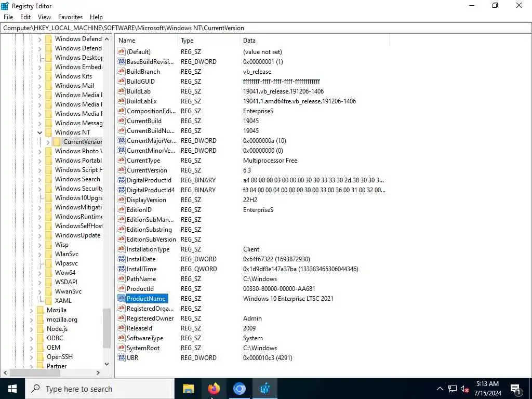Image resolution: width=532 pixels, height=399 pixels.
Task: Click the tree pane scroll up arrow
Action: click(x=107, y=39)
